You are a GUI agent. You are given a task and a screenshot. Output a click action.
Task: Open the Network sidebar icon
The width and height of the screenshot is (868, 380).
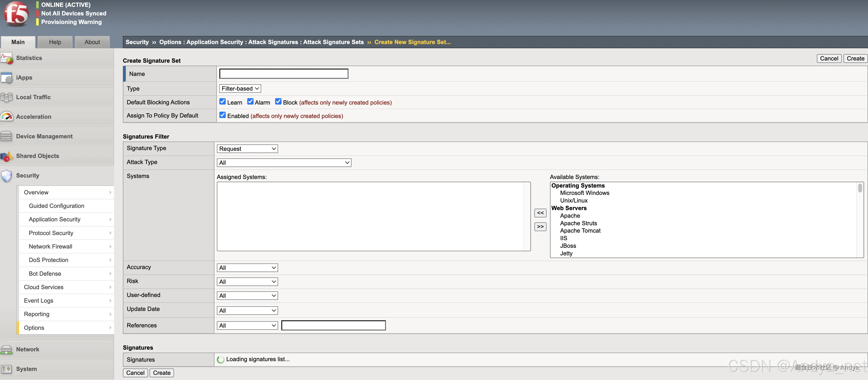7,350
